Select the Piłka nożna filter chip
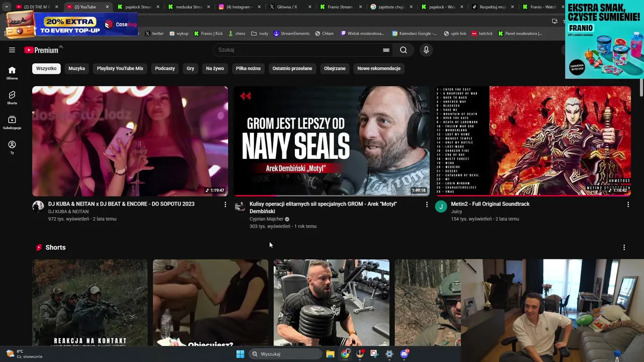This screenshot has height=362, width=644. 248,68
